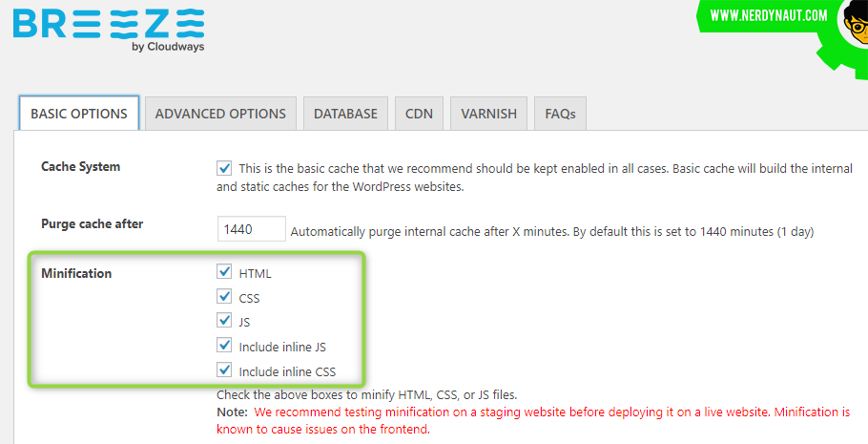
Task: Switch to the ADVANCED OPTIONS tab
Action: point(220,114)
